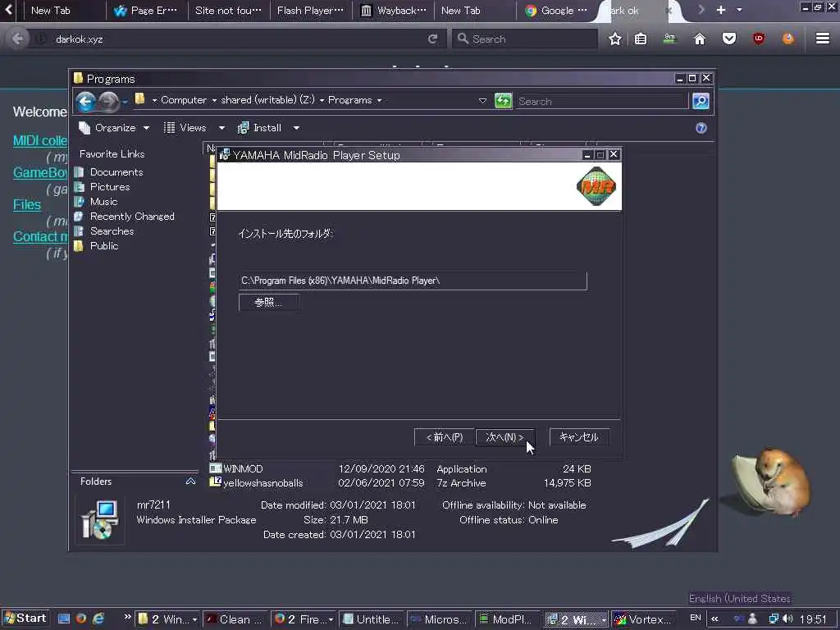The height and width of the screenshot is (630, 840).
Task: Open a new Firefox tab with plus
Action: coord(720,10)
